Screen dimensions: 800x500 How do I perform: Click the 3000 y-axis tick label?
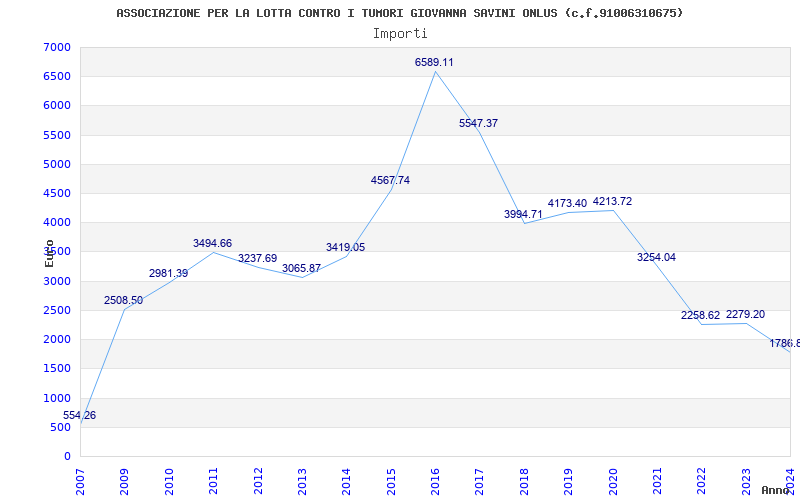point(57,281)
